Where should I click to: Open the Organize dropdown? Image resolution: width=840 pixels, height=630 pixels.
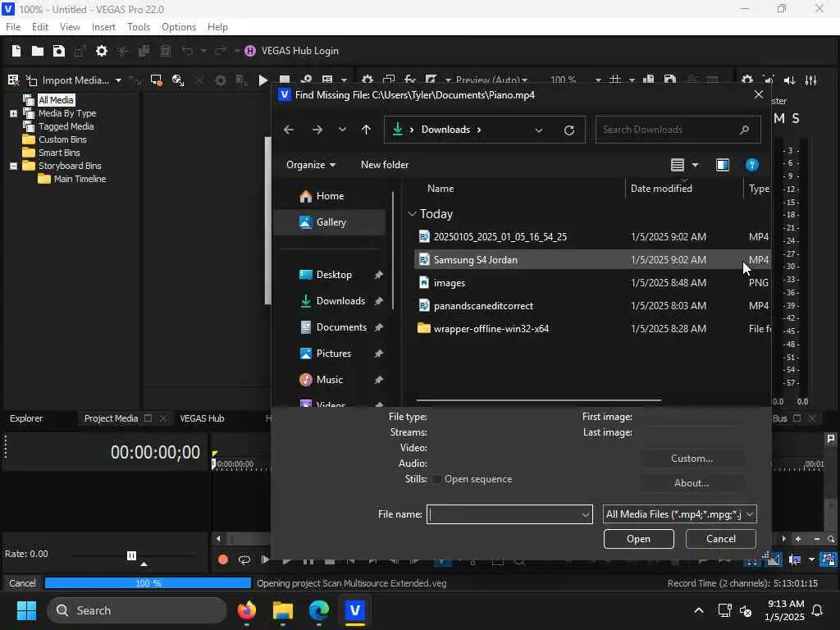pos(311,165)
